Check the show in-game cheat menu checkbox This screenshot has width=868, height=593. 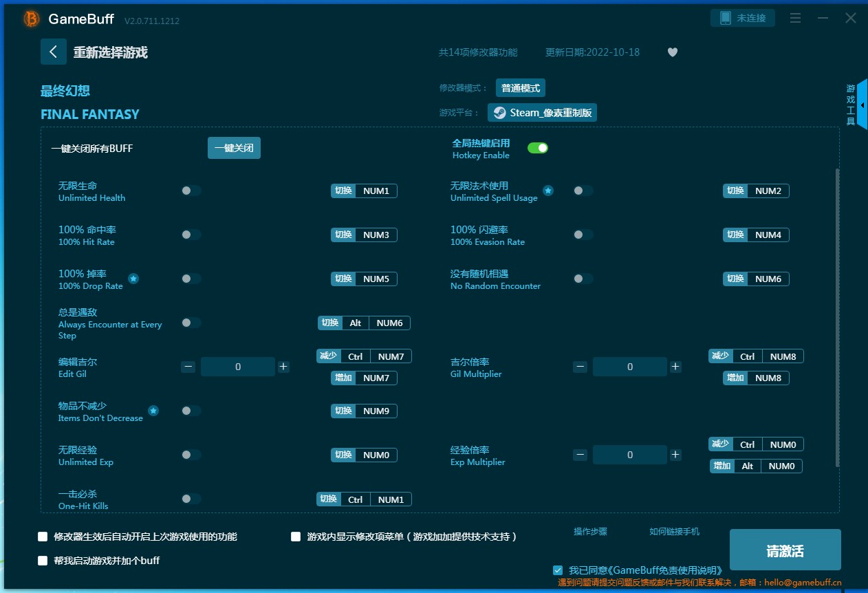296,537
